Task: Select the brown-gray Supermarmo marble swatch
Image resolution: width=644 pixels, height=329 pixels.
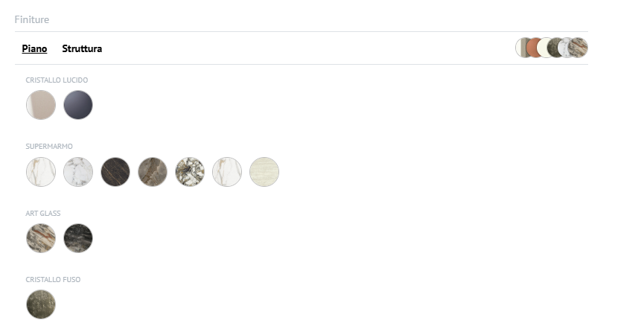Action: click(x=153, y=172)
